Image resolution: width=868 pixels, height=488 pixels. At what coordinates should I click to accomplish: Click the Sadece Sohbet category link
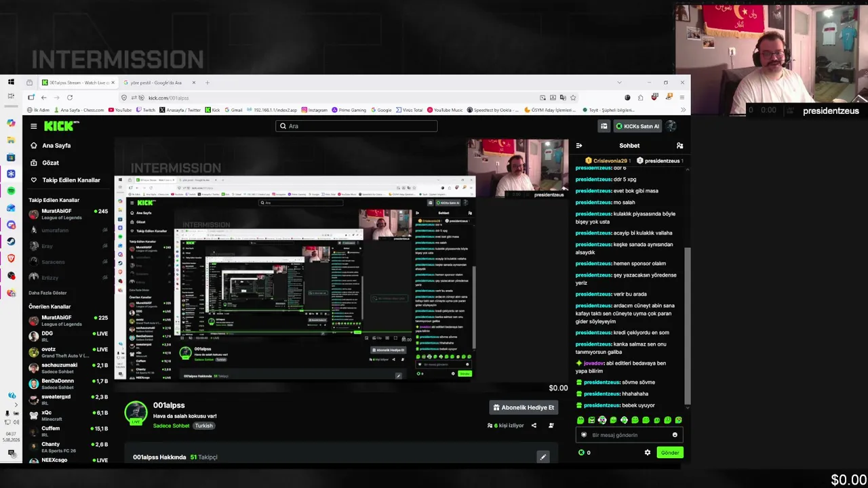(172, 426)
